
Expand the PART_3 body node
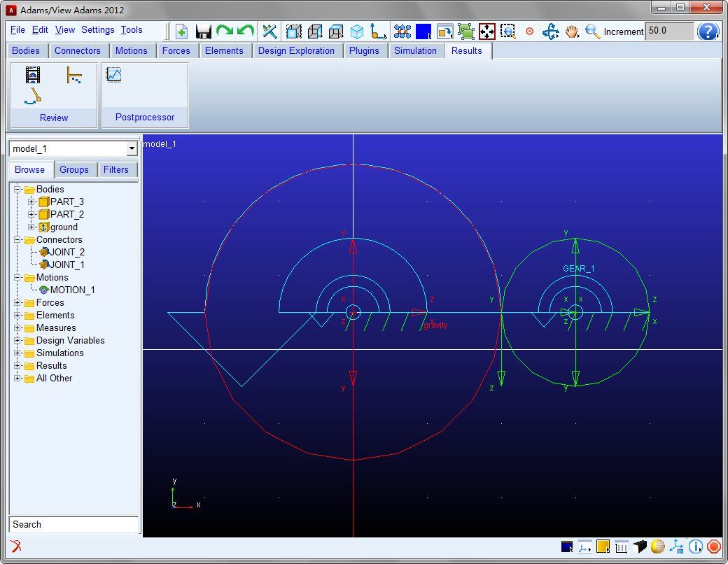[x=31, y=202]
